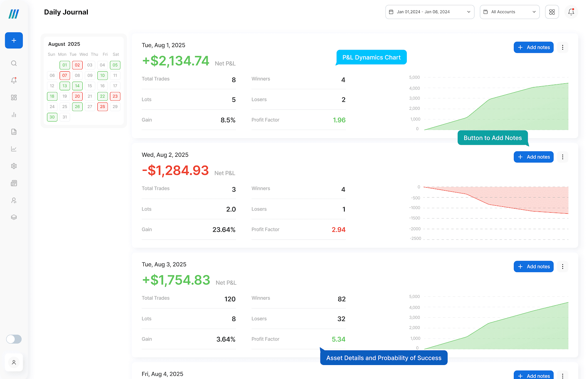Select August 23 on the calendar
Image resolution: width=588 pixels, height=379 pixels.
(x=115, y=96)
